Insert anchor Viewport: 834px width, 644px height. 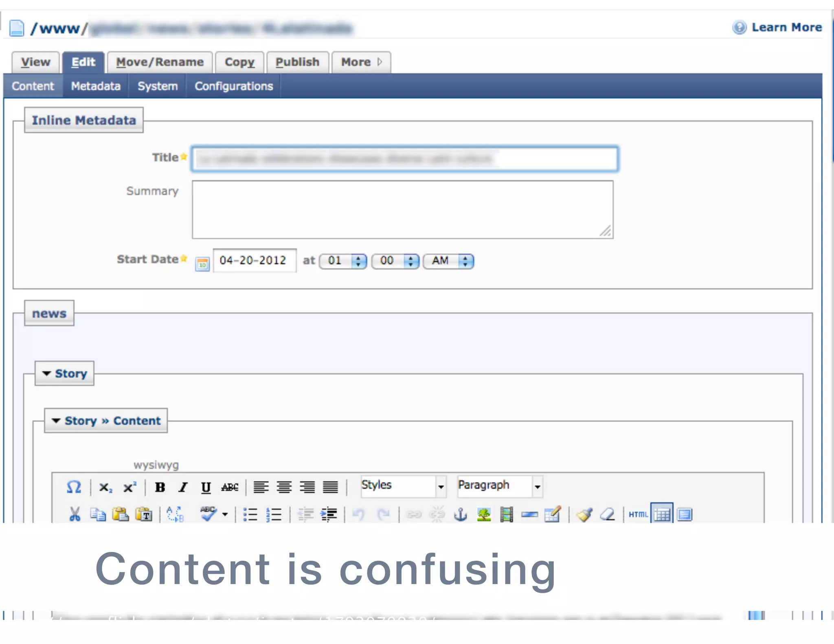click(461, 515)
